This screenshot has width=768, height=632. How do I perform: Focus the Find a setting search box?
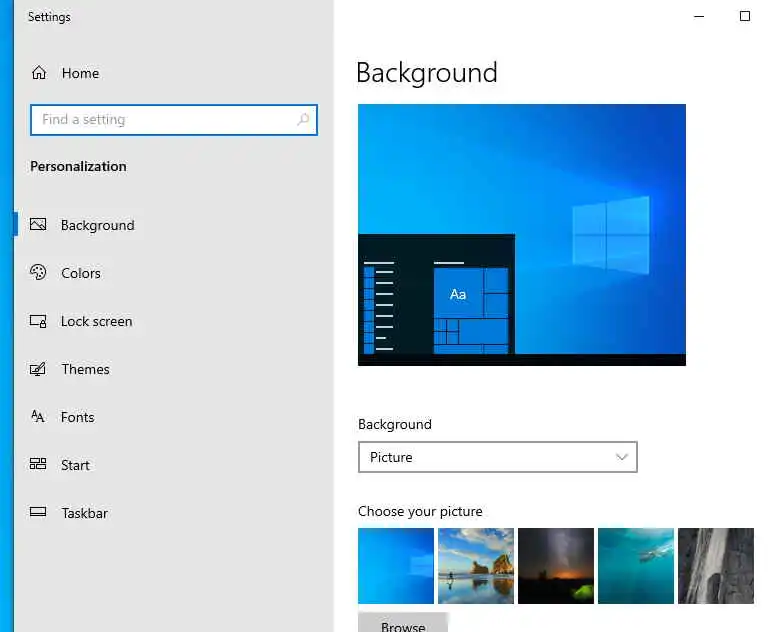[x=174, y=120]
